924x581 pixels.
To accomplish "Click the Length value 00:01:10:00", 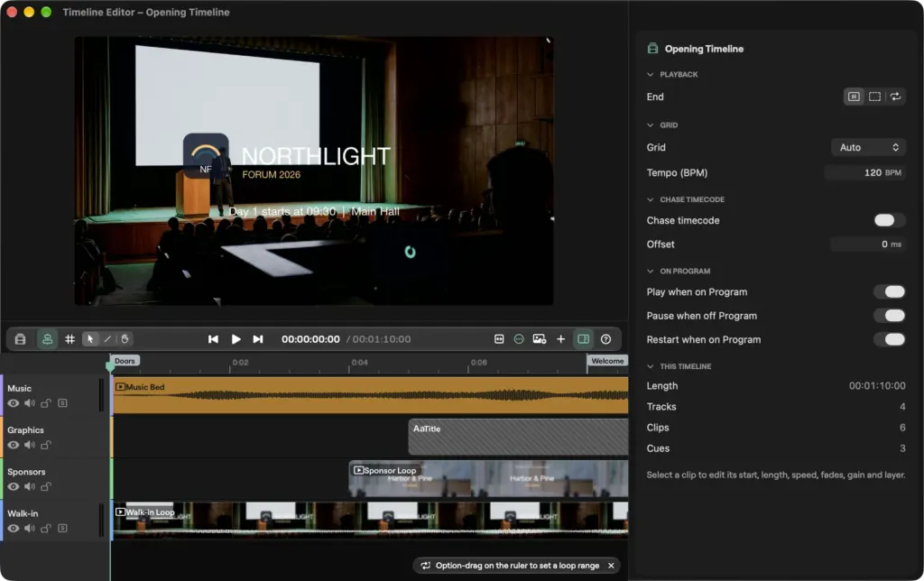I will point(877,386).
